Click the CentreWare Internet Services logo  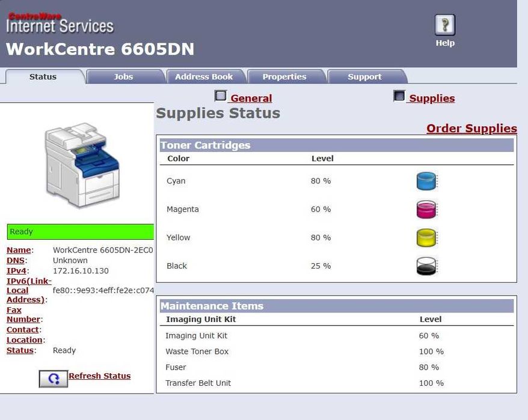[x=60, y=23]
